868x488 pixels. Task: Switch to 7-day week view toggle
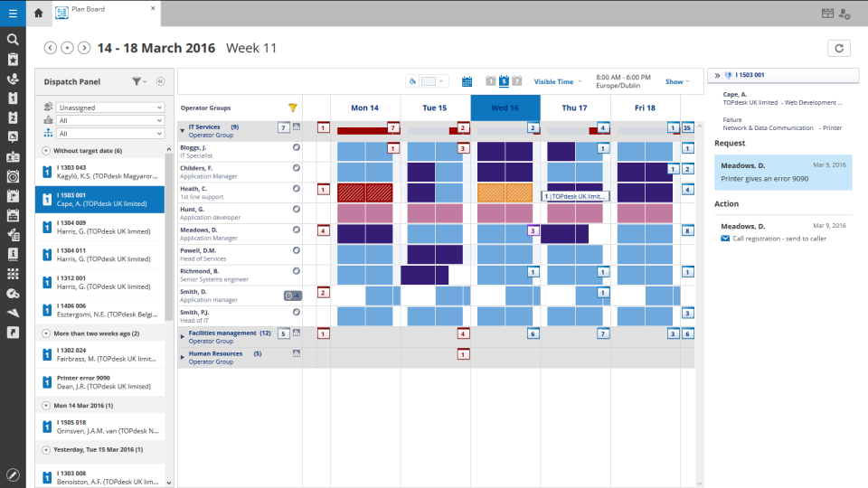[x=517, y=81]
